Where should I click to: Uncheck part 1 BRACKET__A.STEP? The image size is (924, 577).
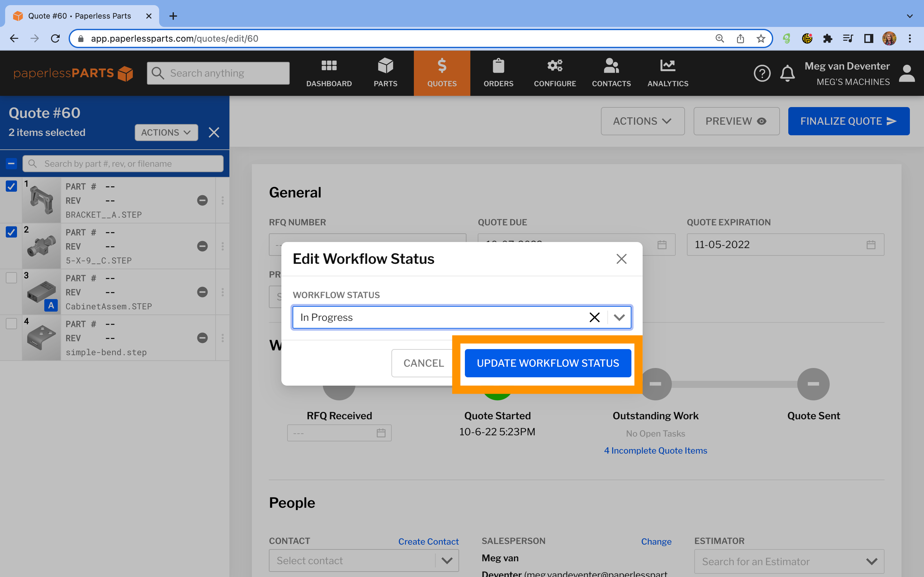click(x=12, y=186)
